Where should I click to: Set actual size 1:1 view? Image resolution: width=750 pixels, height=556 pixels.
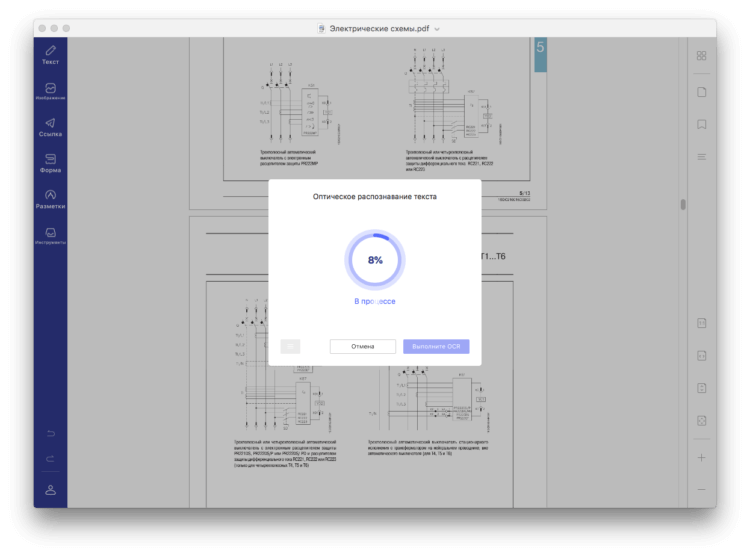(x=701, y=323)
